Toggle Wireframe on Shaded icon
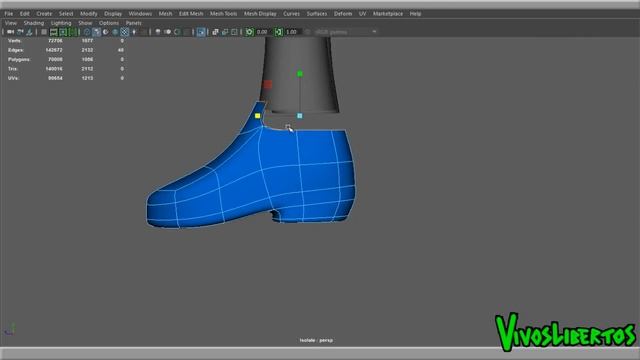 click(115, 32)
